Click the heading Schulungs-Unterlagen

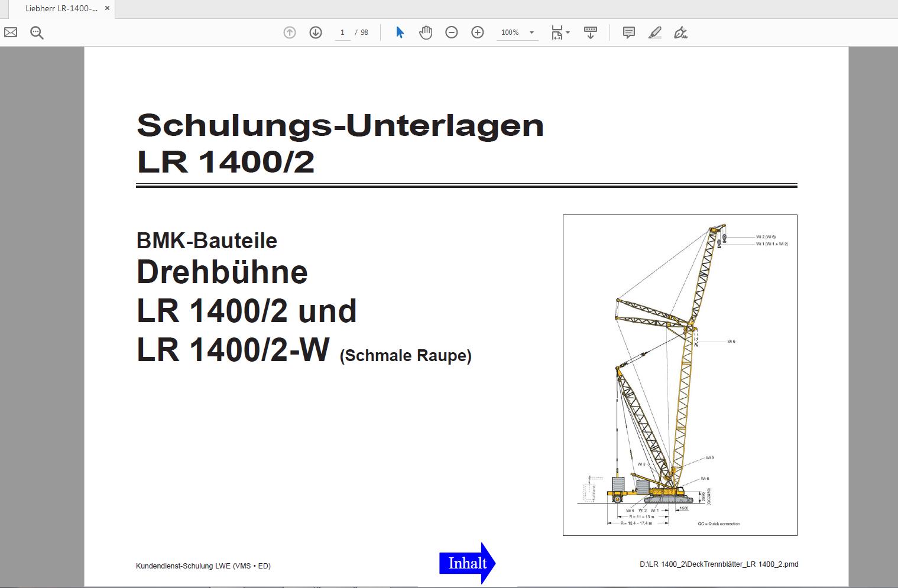click(x=341, y=125)
